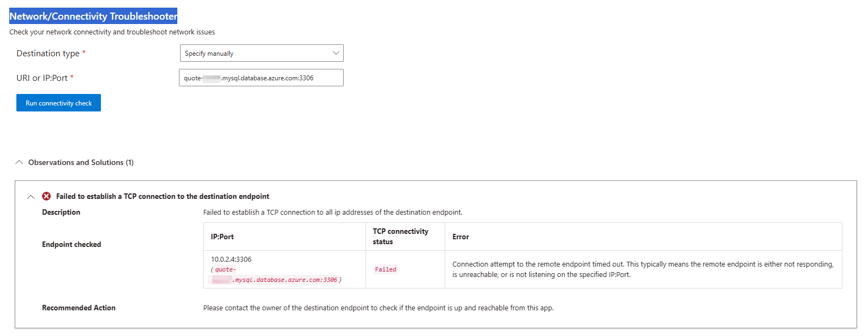
Task: Click the Failed to establish a TCP connection header
Action: [x=163, y=196]
